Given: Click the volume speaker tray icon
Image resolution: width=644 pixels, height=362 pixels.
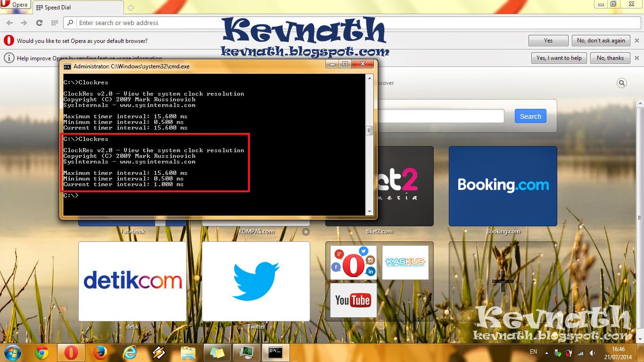Looking at the screenshot, I should (592, 353).
